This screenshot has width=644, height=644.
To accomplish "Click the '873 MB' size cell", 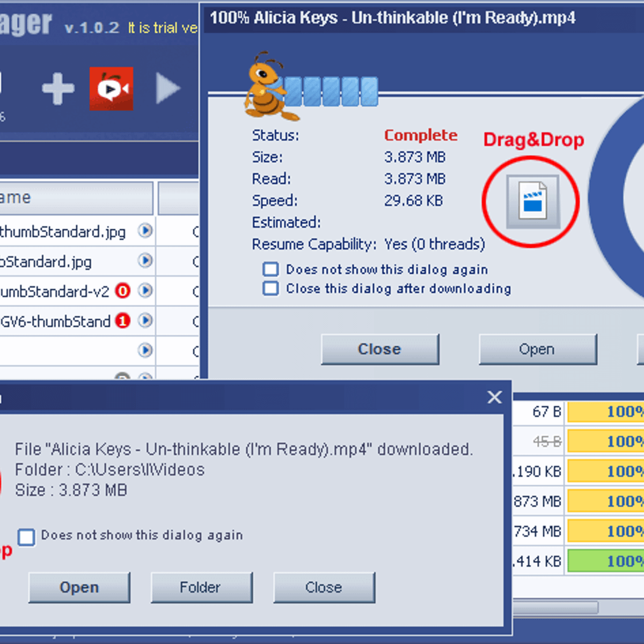I will click(537, 502).
